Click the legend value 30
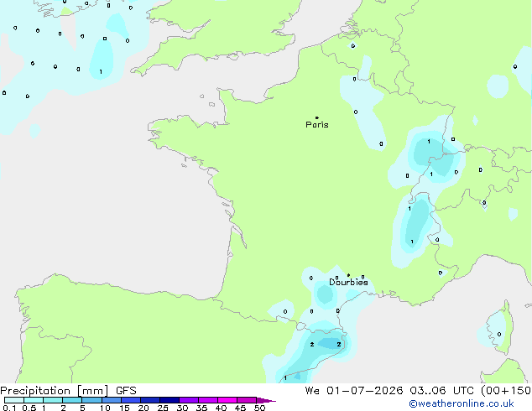The image size is (532, 411). pos(182,408)
